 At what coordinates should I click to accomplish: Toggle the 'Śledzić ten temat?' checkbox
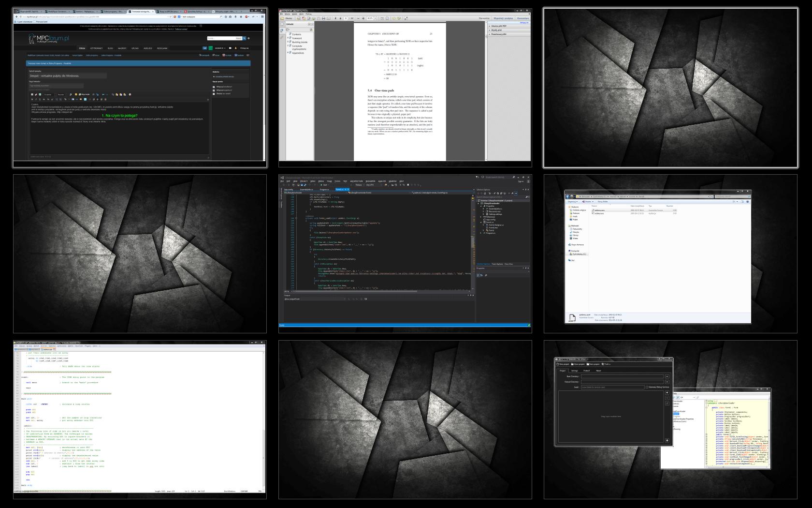point(214,94)
